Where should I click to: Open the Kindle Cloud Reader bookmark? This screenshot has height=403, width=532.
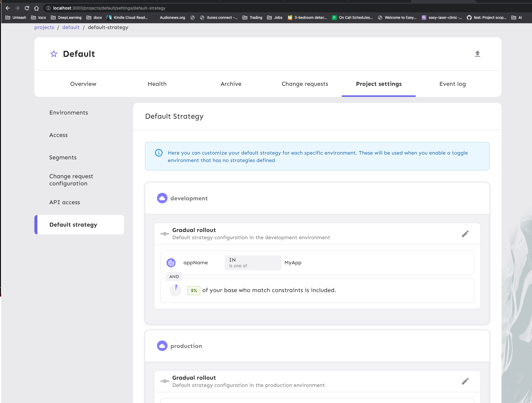tap(127, 18)
